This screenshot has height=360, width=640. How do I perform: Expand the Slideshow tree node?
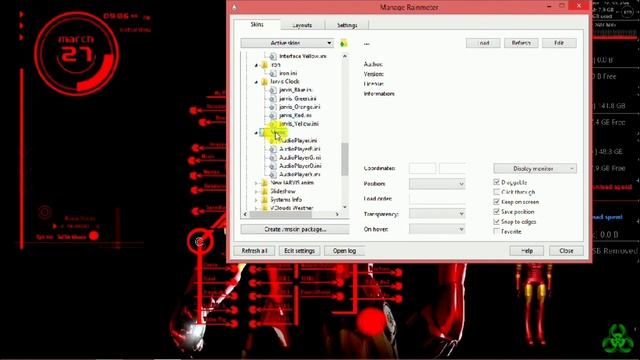[x=256, y=191]
